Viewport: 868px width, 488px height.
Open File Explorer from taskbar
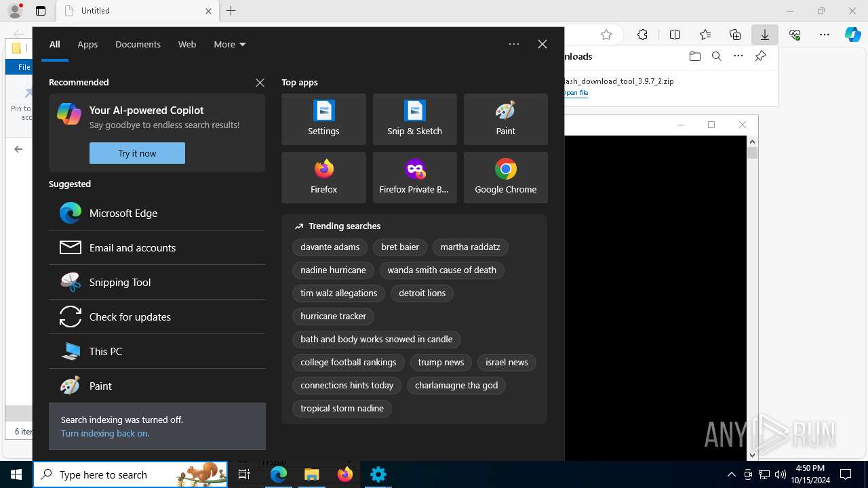coord(312,474)
